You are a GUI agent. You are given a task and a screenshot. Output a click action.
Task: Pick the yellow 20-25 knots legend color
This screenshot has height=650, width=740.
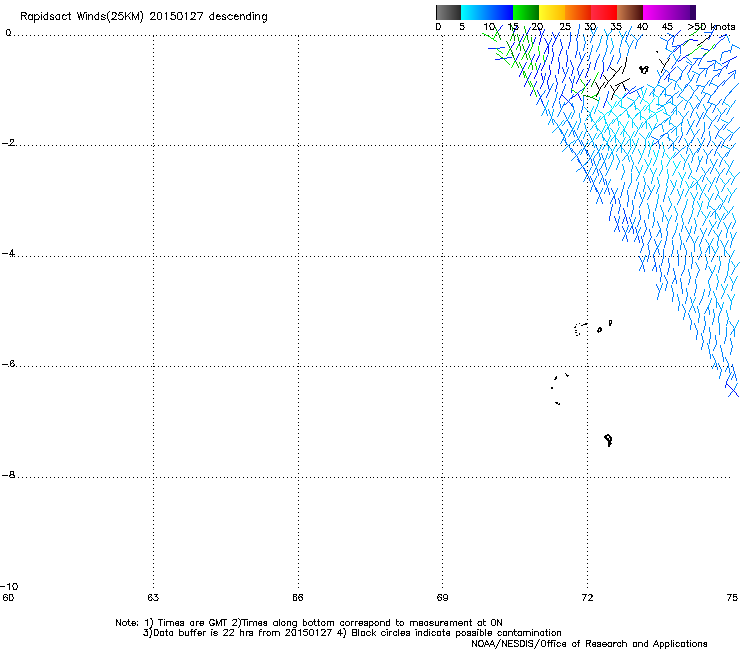(552, 12)
